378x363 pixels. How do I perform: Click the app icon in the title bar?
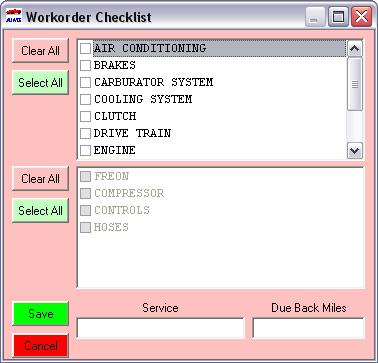tap(14, 16)
